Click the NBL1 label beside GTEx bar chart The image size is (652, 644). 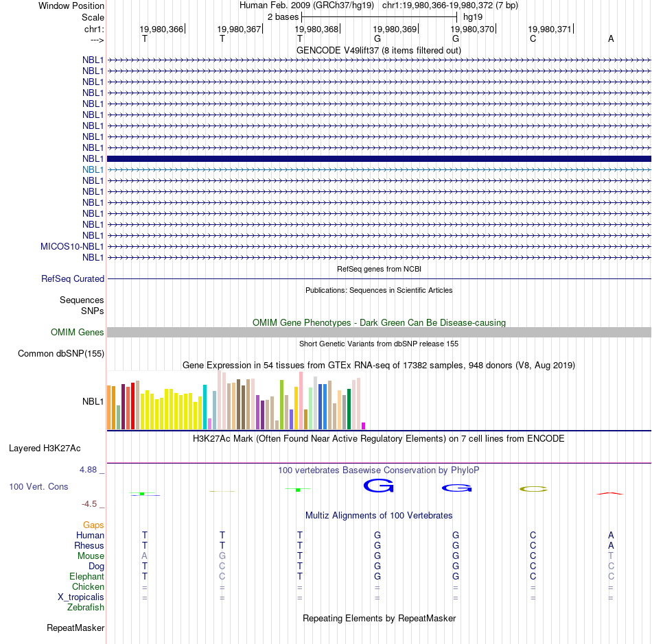pos(93,401)
